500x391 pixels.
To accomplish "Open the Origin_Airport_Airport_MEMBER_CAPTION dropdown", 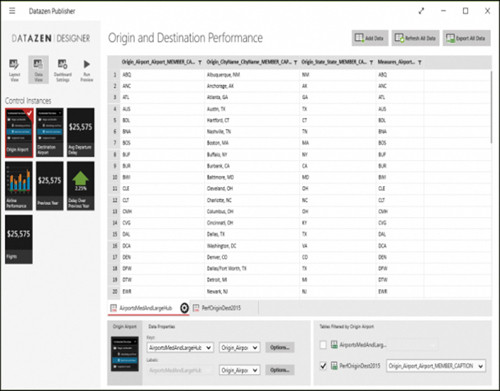I will click(436, 366).
